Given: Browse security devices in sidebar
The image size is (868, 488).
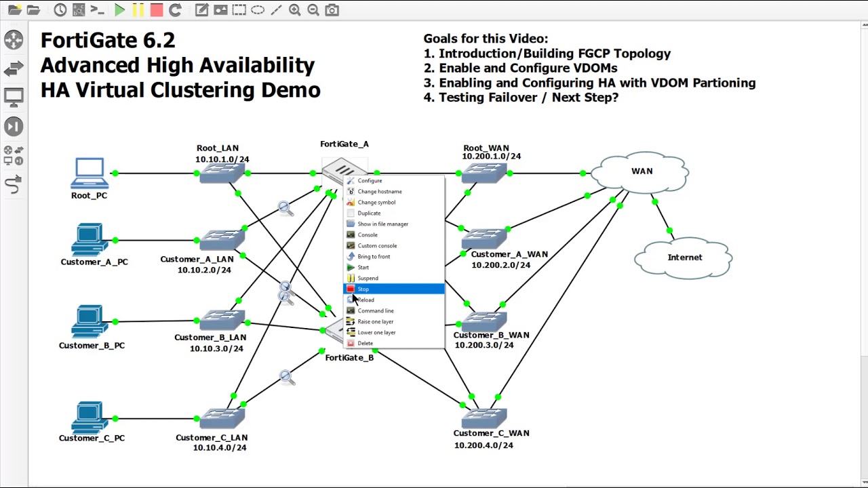Looking at the screenshot, I should pyautogui.click(x=14, y=127).
